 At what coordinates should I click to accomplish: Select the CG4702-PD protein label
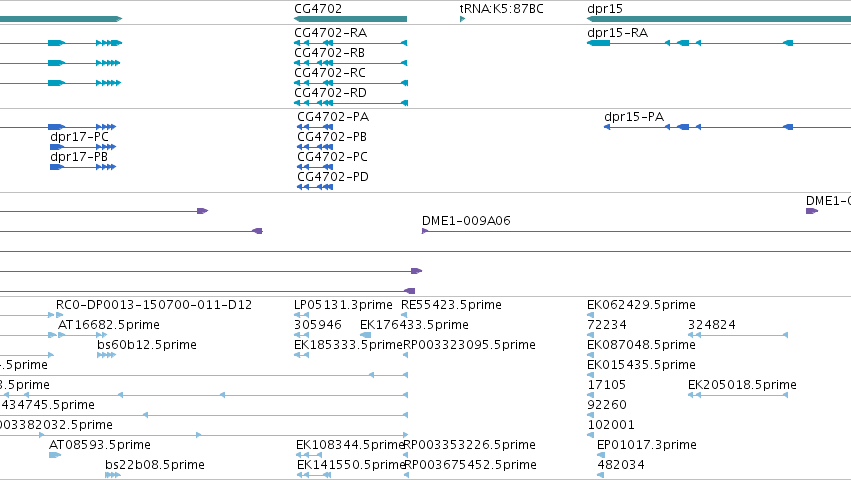pyautogui.click(x=333, y=177)
